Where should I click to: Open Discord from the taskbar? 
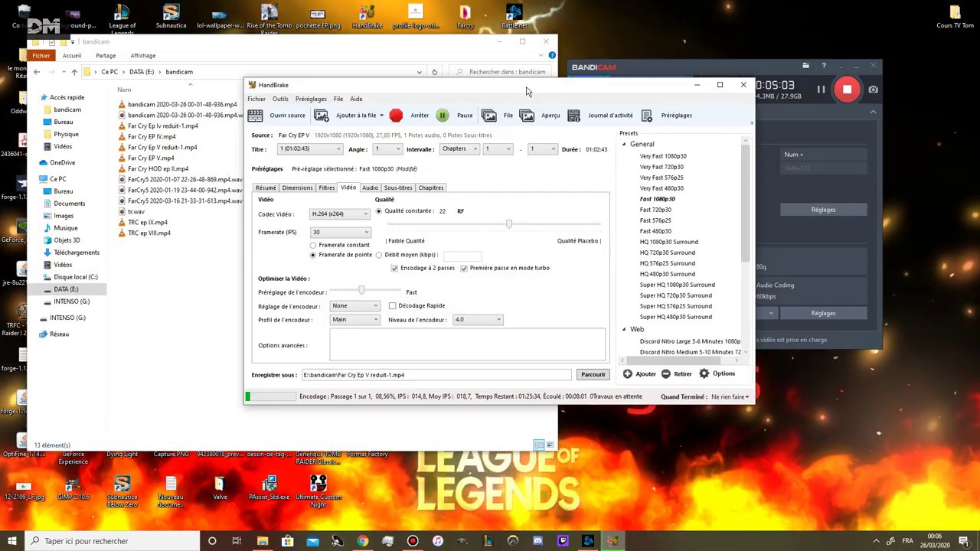tap(537, 541)
